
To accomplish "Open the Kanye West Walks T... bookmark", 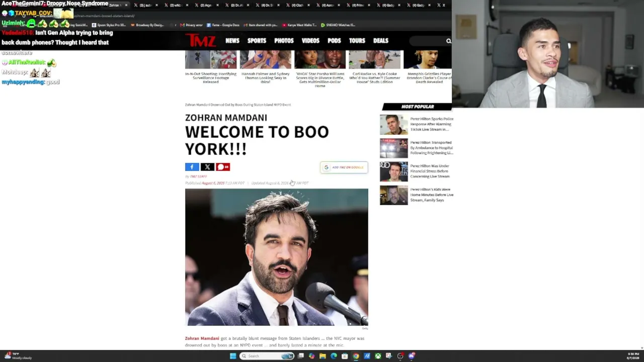I will 299,25.
